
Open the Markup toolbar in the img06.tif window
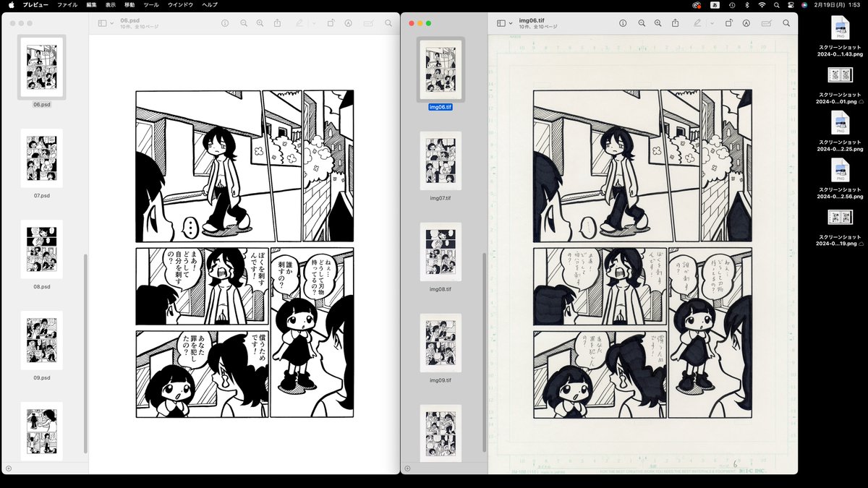tap(698, 22)
